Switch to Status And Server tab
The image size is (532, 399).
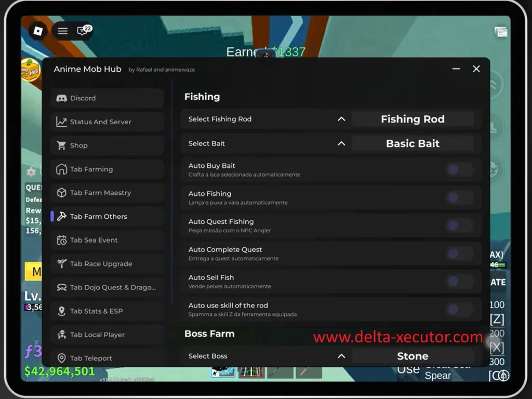[107, 122]
